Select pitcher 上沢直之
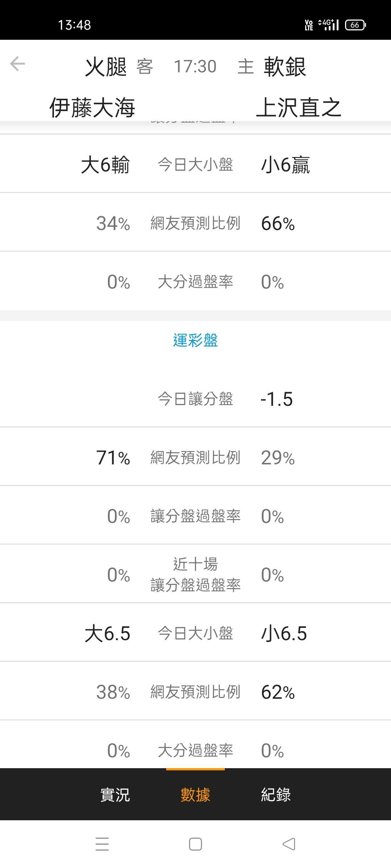Screen dimensions: 391x868 299,107
